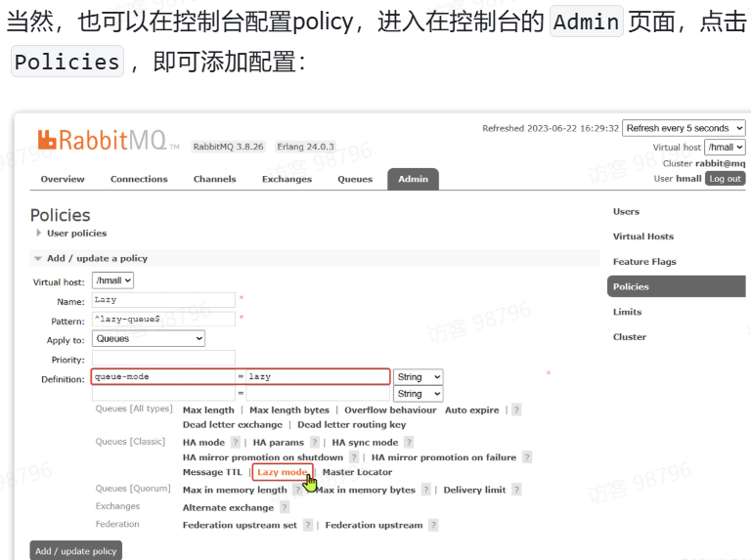
Task: Focus the Name field containing Lazy
Action: click(163, 300)
